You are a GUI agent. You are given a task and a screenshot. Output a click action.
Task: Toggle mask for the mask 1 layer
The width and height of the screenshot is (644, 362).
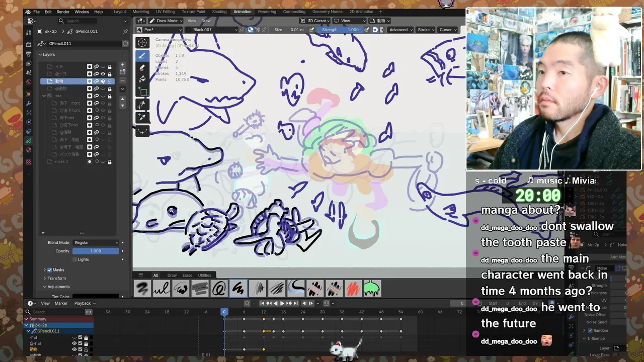pos(90,161)
